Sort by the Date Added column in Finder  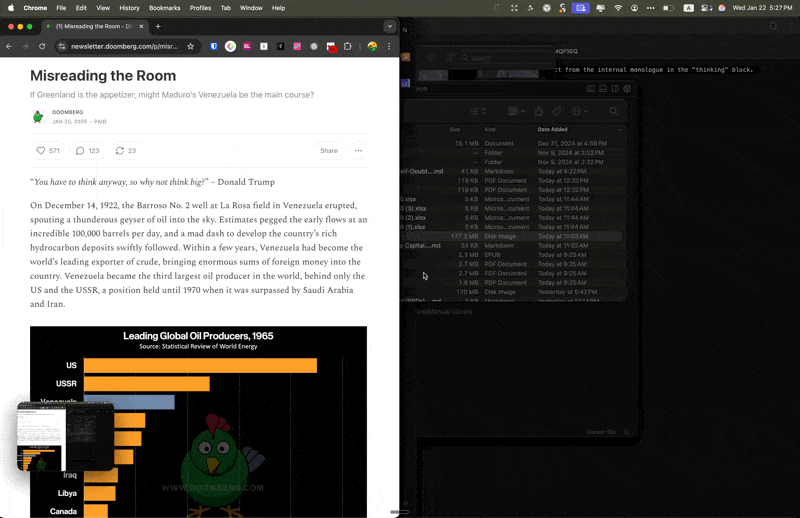pyautogui.click(x=552, y=129)
